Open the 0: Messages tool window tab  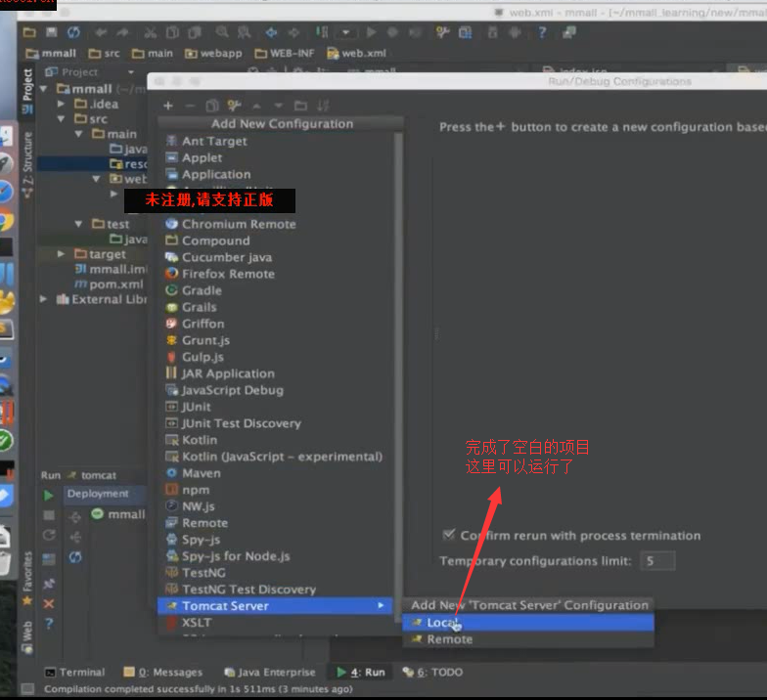pyautogui.click(x=162, y=673)
